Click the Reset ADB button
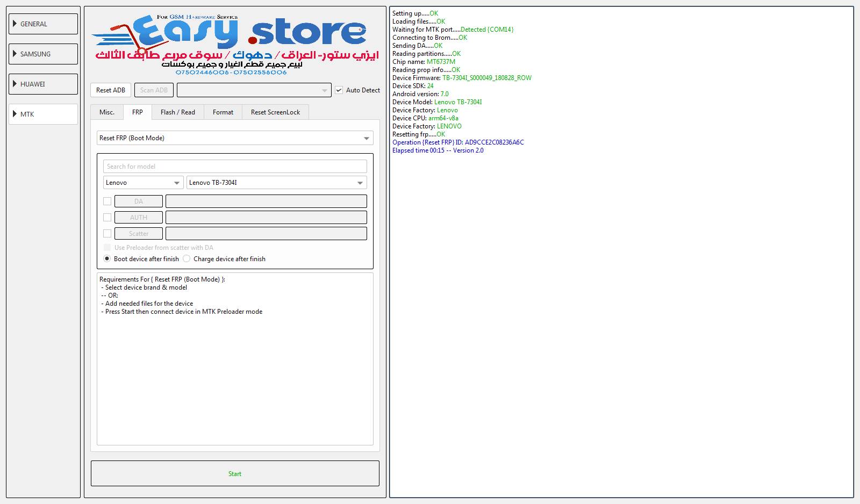This screenshot has height=504, width=860. pyautogui.click(x=111, y=90)
